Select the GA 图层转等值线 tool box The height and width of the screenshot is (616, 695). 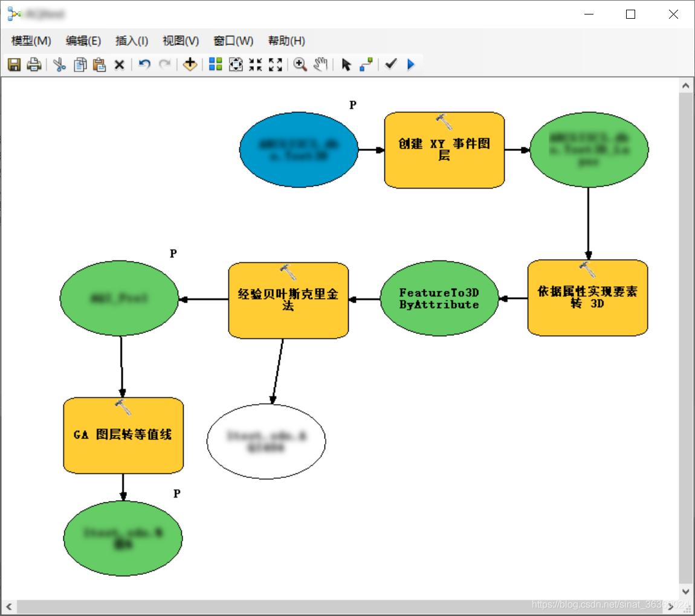click(x=123, y=435)
